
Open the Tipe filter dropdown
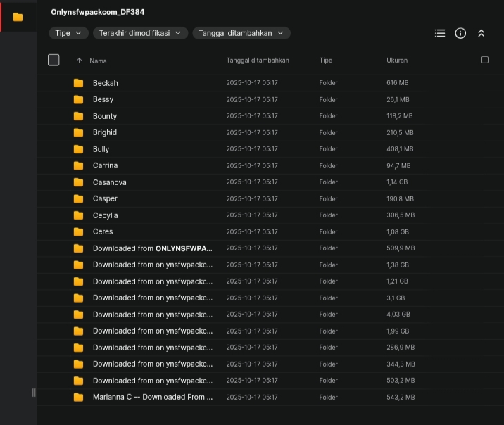(x=68, y=33)
